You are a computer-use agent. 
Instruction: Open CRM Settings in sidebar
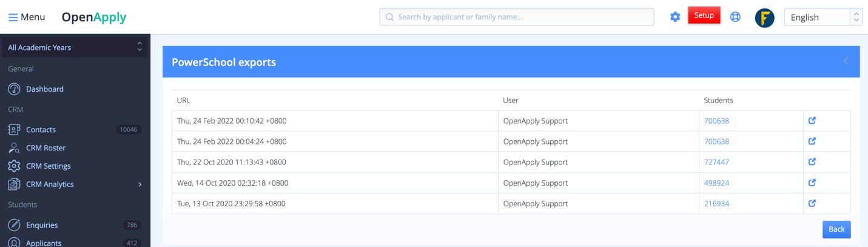(48, 166)
